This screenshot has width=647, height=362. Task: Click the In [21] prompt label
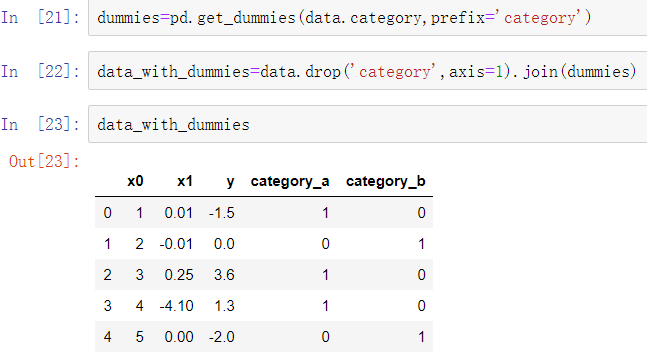(40, 18)
